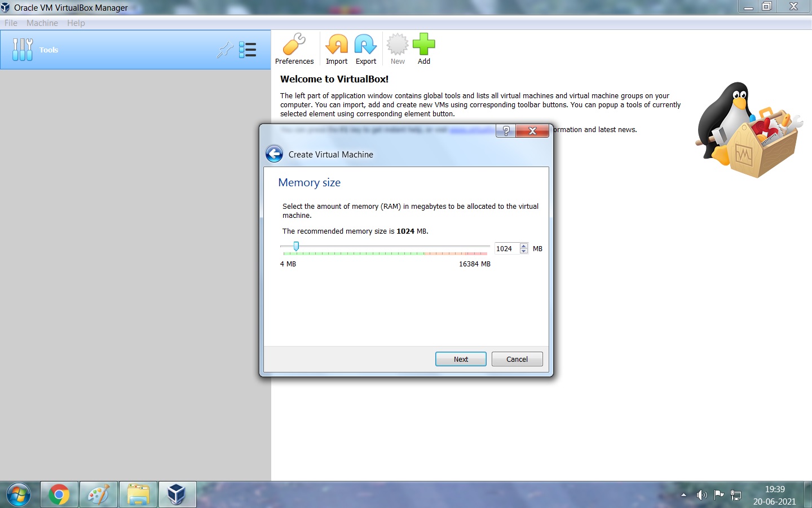Click the New virtual machine icon
The height and width of the screenshot is (508, 812).
(x=398, y=50)
